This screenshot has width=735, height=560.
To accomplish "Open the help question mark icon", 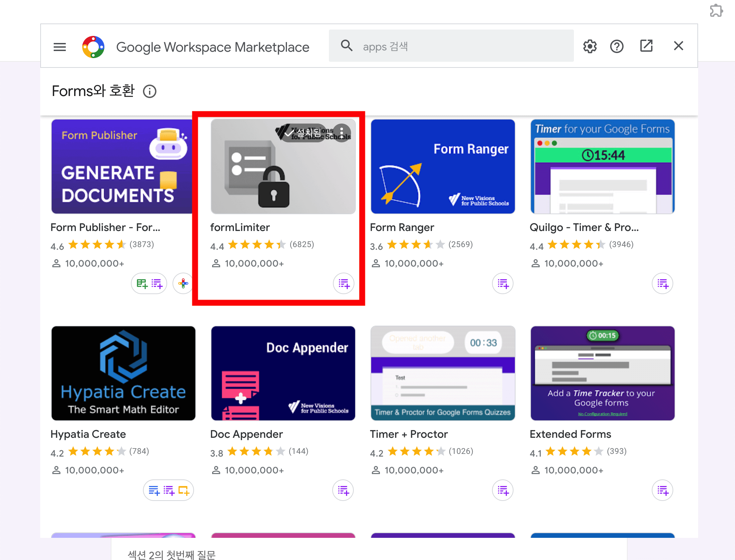I will [x=617, y=46].
